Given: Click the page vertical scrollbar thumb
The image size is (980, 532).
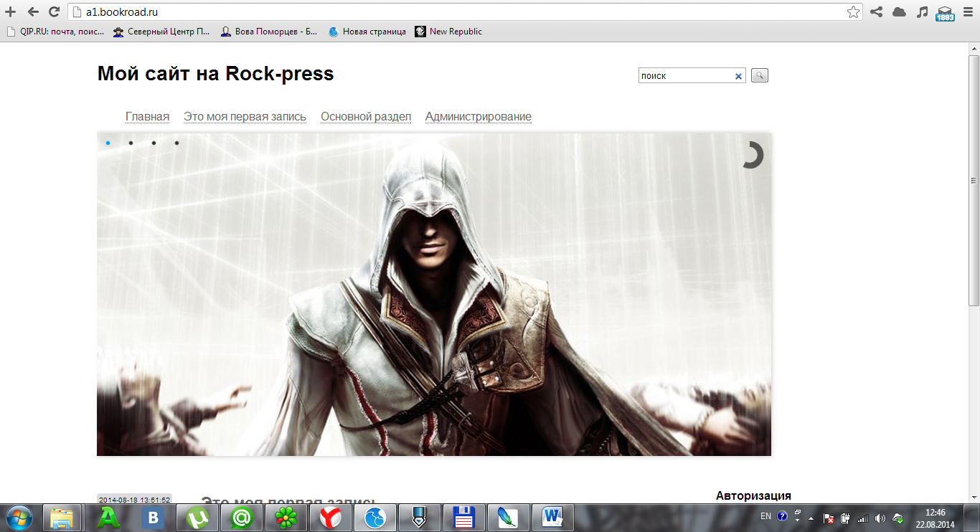Looking at the screenshot, I should click(974, 181).
